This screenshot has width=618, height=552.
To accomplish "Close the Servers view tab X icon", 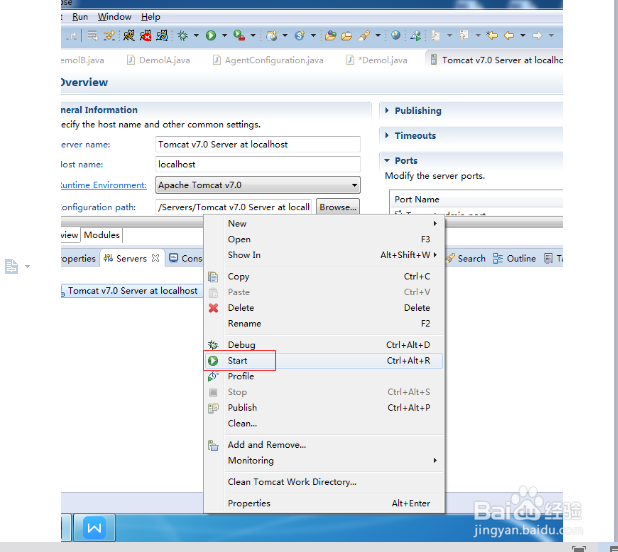I will [x=156, y=258].
